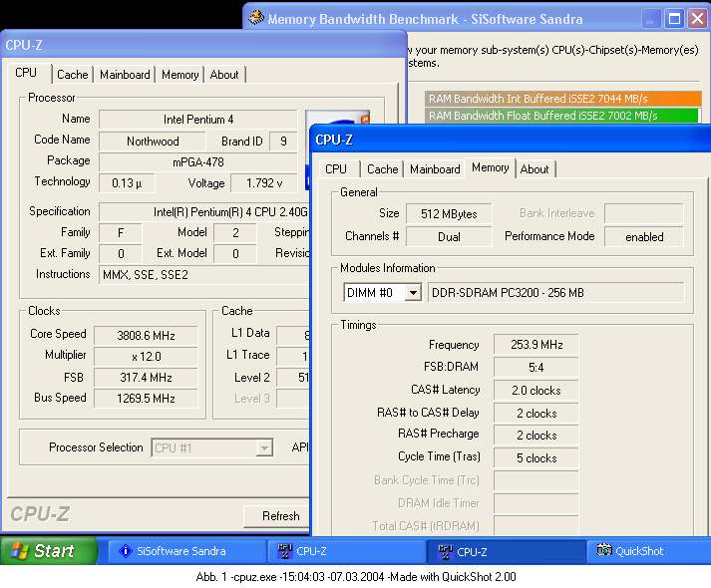The image size is (711, 588).
Task: Click the memory Frequency 253.9 MHz value
Action: [535, 345]
